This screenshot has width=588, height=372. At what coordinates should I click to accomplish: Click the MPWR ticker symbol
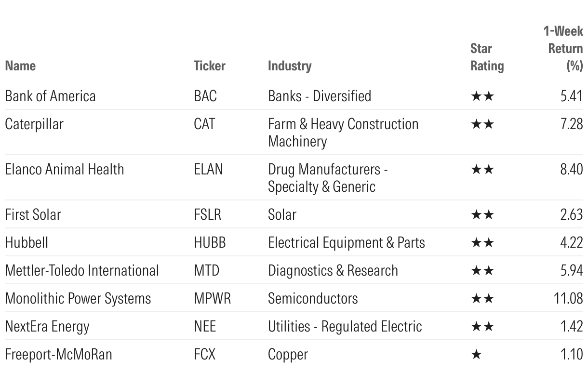(212, 298)
